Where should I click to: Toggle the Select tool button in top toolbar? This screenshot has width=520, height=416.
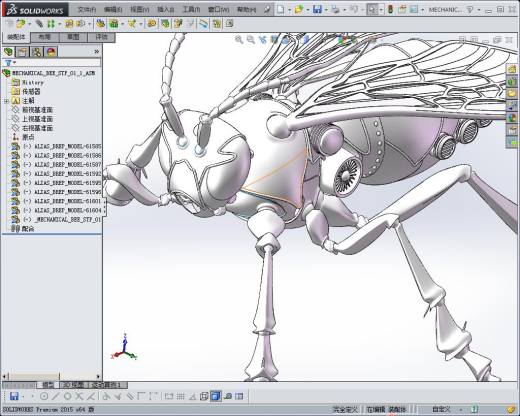[x=372, y=9]
